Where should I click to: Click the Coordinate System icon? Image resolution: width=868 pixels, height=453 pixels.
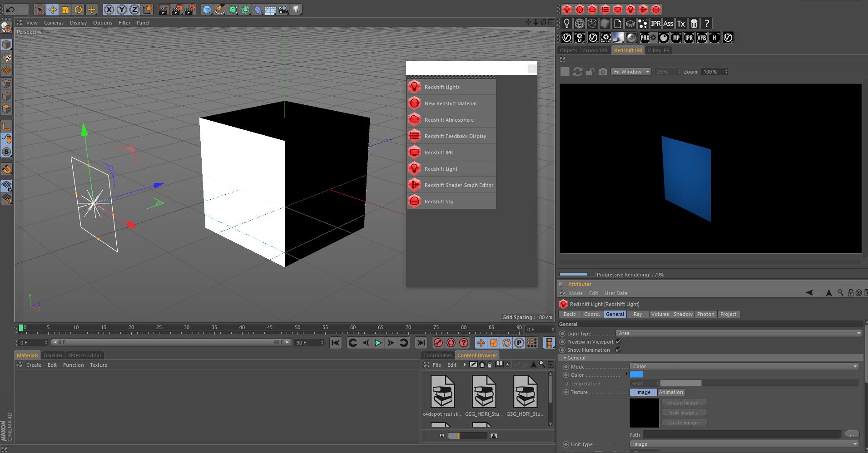coord(147,10)
